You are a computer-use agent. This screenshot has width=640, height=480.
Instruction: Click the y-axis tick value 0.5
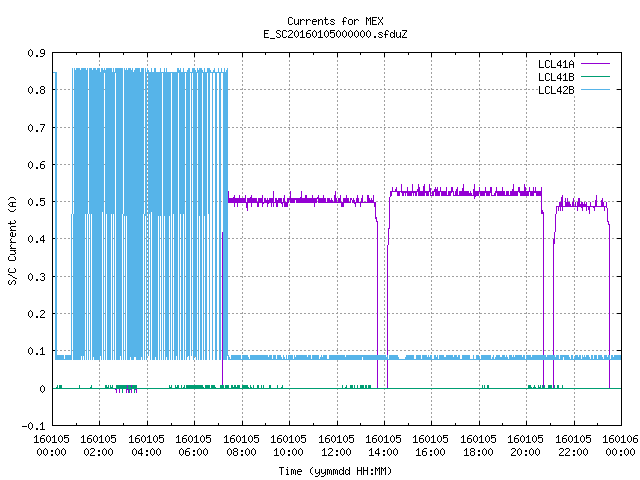point(36,202)
